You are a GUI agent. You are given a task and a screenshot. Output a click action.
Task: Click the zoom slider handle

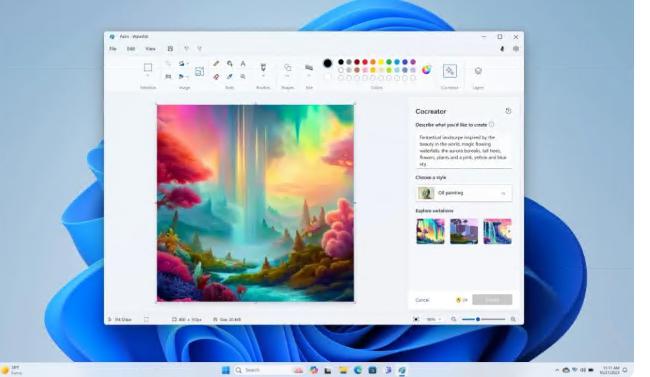[x=478, y=319]
